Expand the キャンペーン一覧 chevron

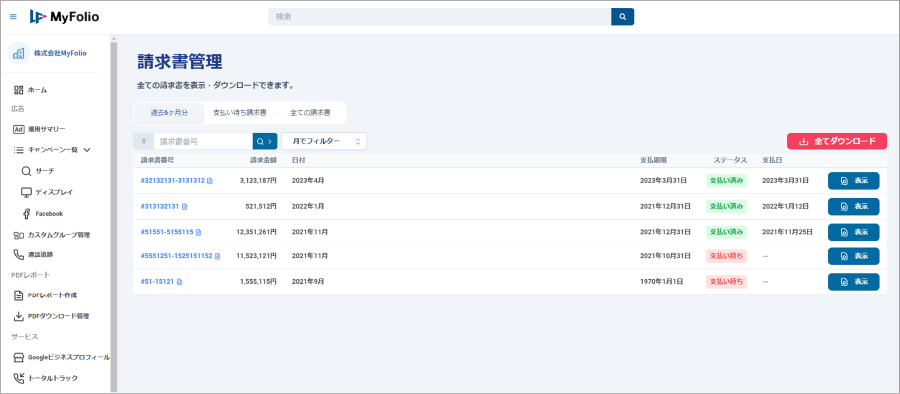(87, 150)
